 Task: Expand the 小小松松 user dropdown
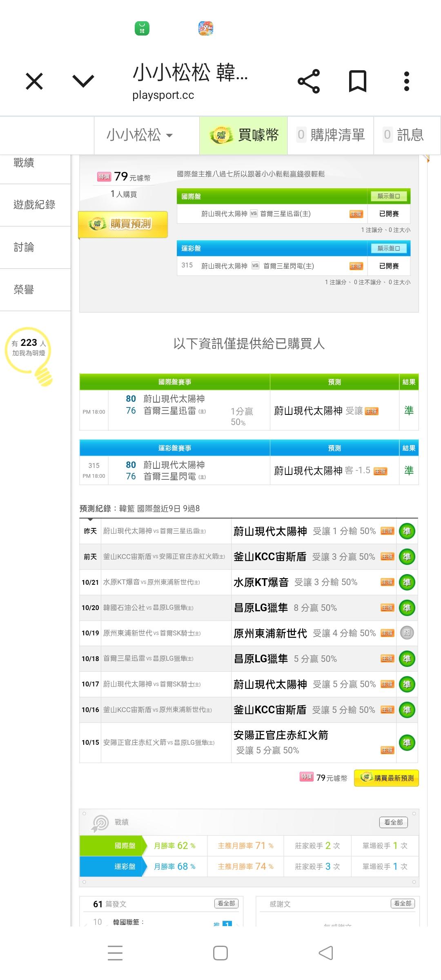[139, 135]
